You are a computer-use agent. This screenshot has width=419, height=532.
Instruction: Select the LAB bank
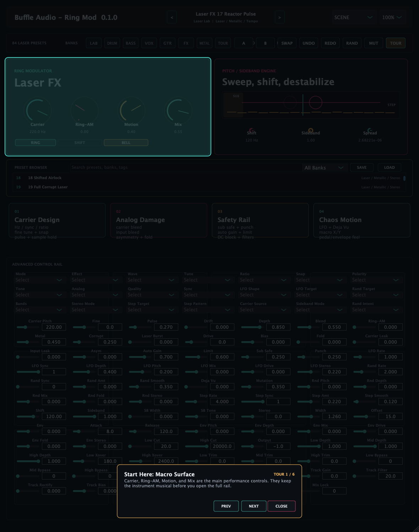coord(94,43)
